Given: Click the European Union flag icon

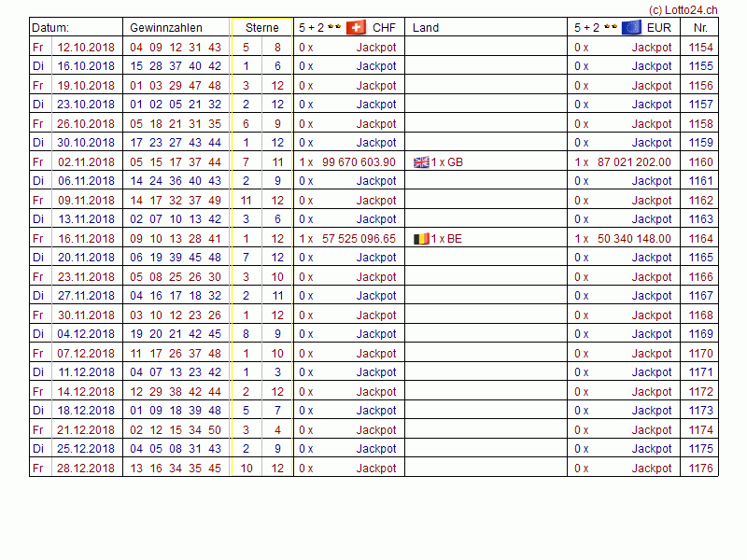Looking at the screenshot, I should coord(632,27).
